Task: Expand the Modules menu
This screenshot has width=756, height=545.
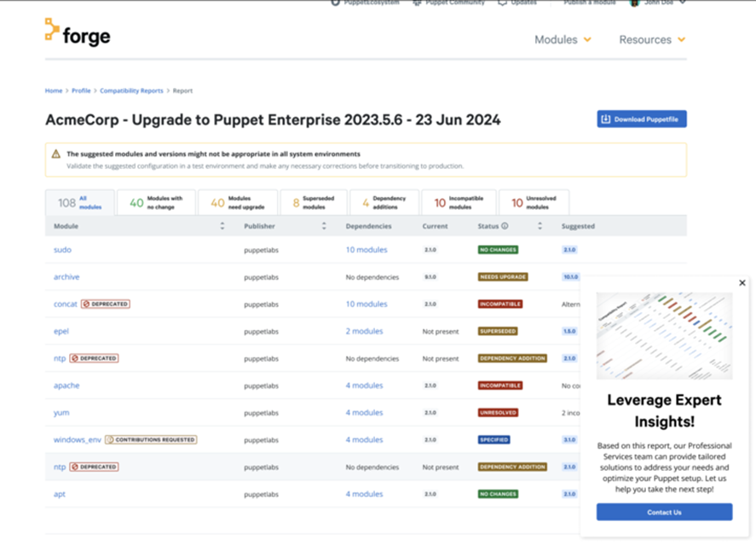Action: pos(563,39)
